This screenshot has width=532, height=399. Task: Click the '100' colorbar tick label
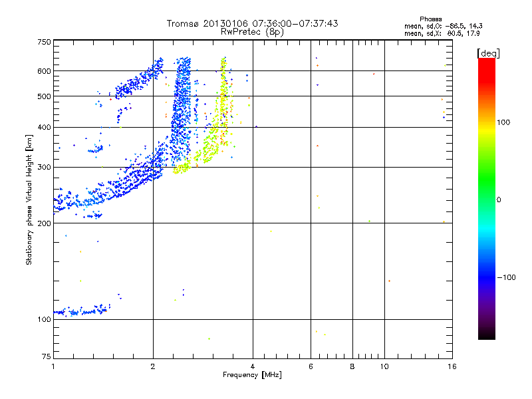[x=503, y=122]
